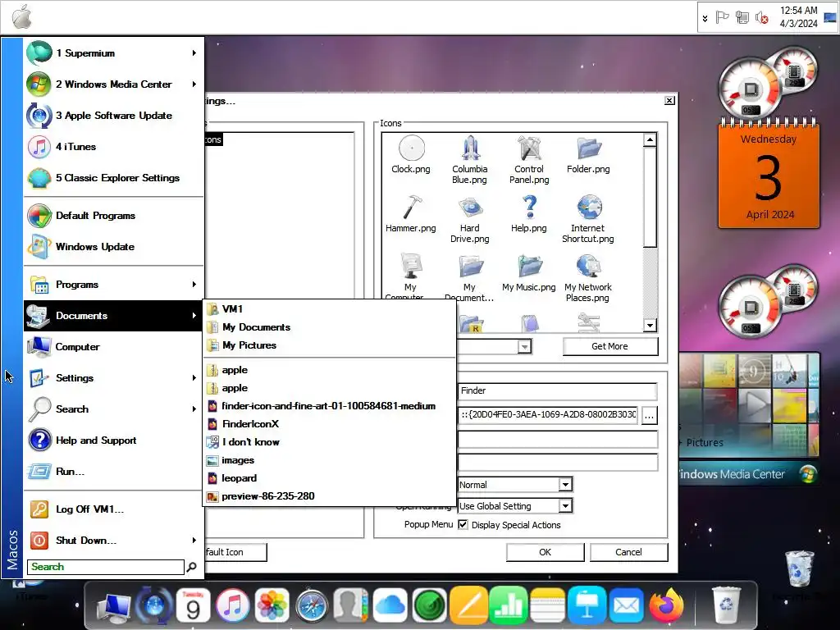Image resolution: width=840 pixels, height=630 pixels.
Task: Open the Calendar icon in the dock
Action: [x=193, y=606]
